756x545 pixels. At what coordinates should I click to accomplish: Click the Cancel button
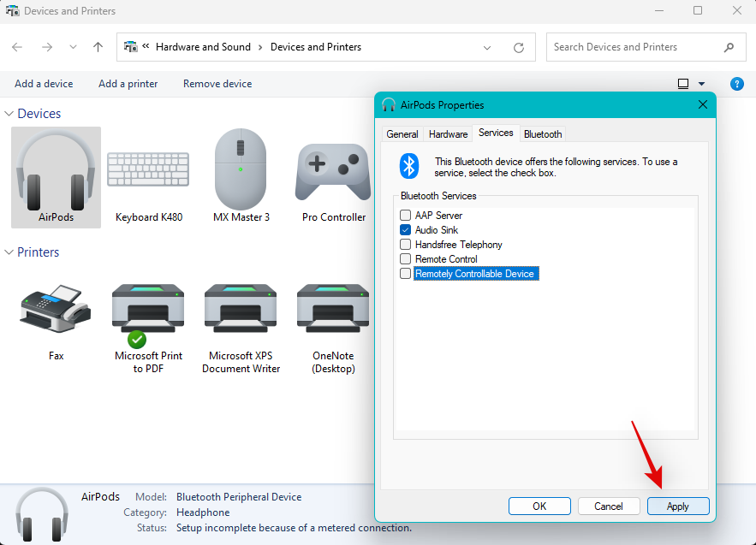click(609, 506)
